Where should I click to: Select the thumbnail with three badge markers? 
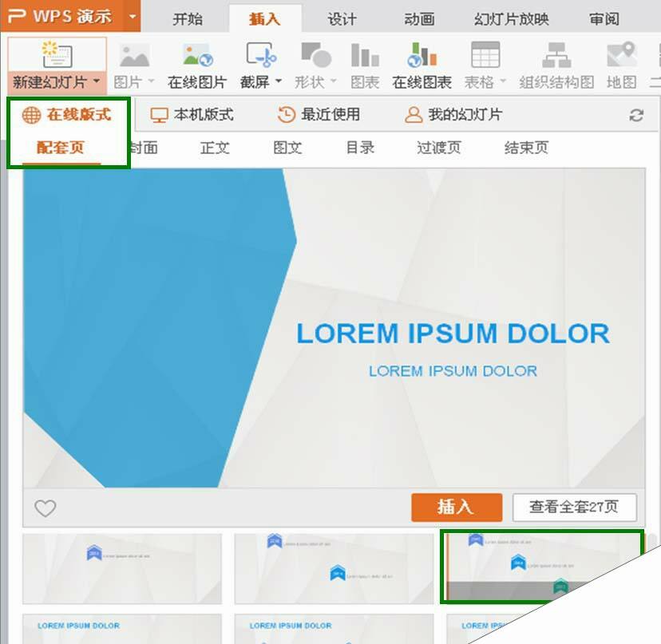pos(542,567)
